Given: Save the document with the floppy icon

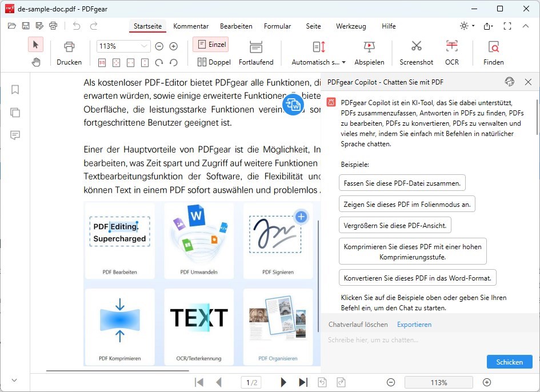Looking at the screenshot, I should pyautogui.click(x=26, y=26).
